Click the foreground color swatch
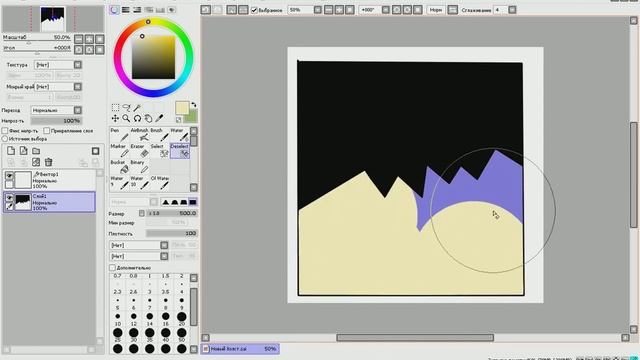 [x=182, y=108]
